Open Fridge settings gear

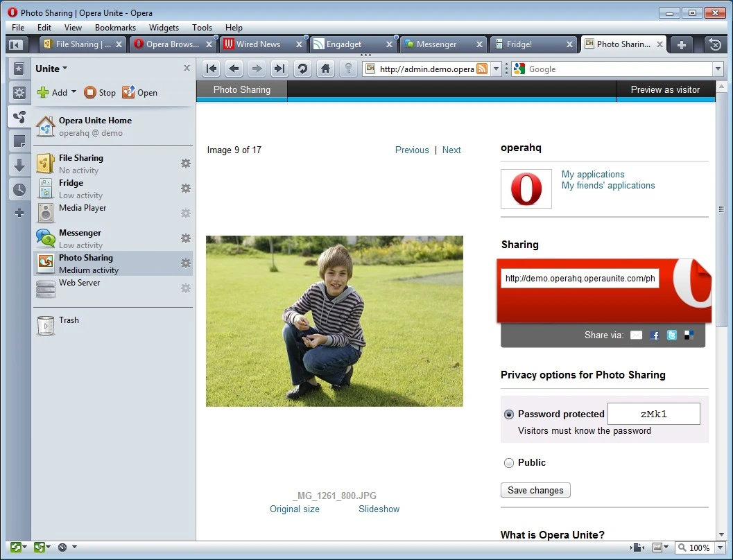(x=186, y=189)
